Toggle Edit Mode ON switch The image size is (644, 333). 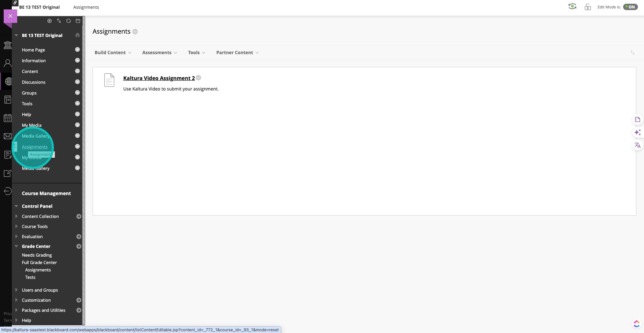[630, 7]
